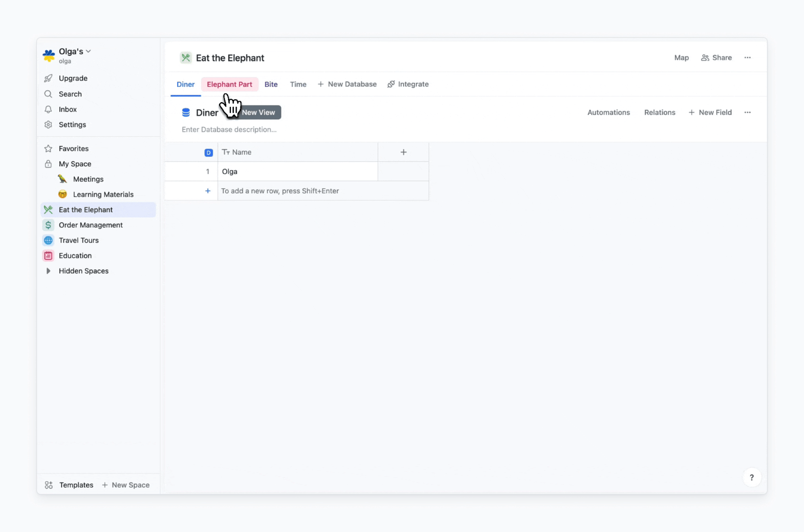Open Settings with the gear icon
The image size is (804, 532).
click(48, 124)
